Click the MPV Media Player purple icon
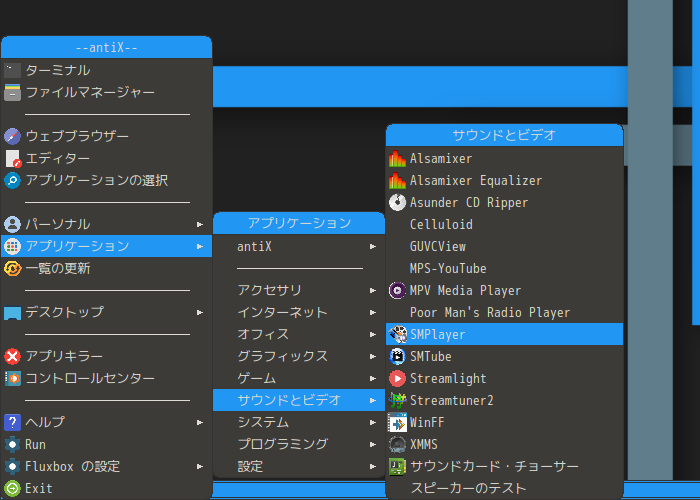Screen dimensions: 700x500 397,290
